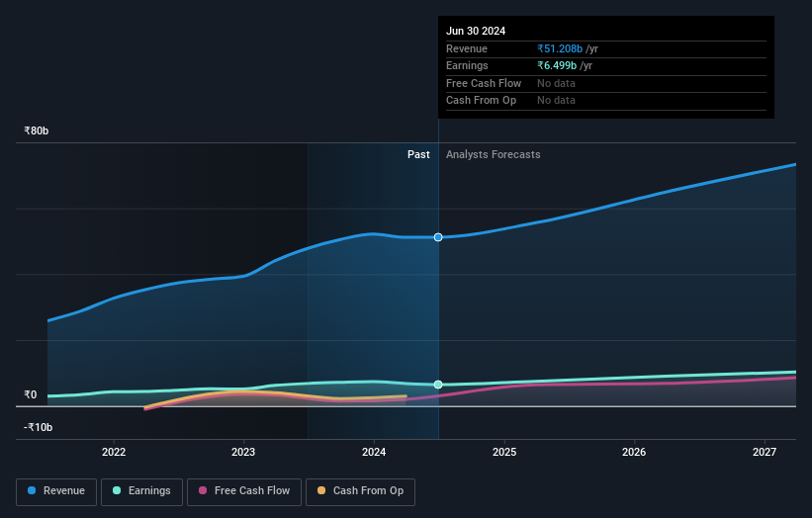Click the Past label

point(418,154)
